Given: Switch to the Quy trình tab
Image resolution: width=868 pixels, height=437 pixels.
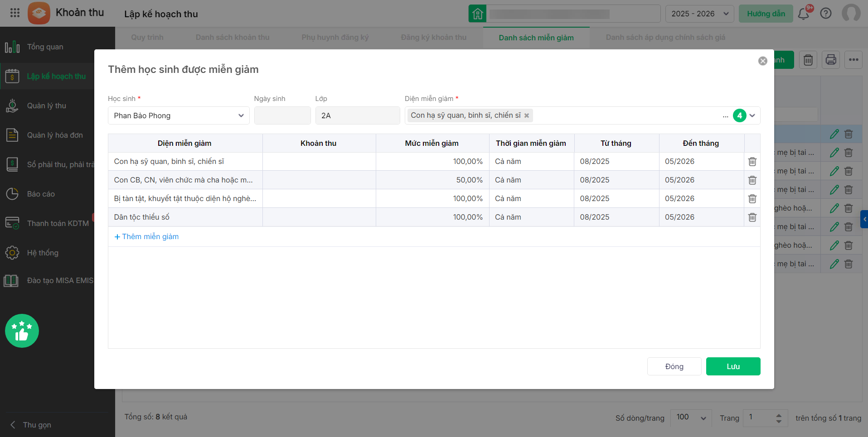Looking at the screenshot, I should (x=147, y=38).
